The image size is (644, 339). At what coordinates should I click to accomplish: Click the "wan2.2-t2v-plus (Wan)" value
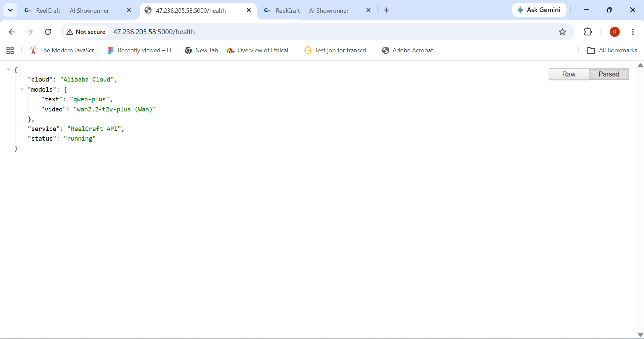click(x=115, y=109)
